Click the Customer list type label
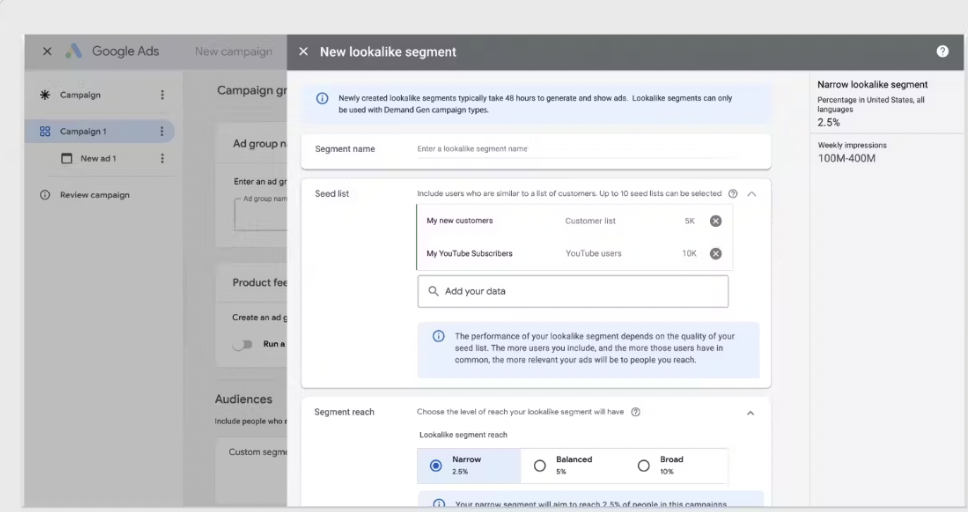968x512 pixels. tap(590, 221)
